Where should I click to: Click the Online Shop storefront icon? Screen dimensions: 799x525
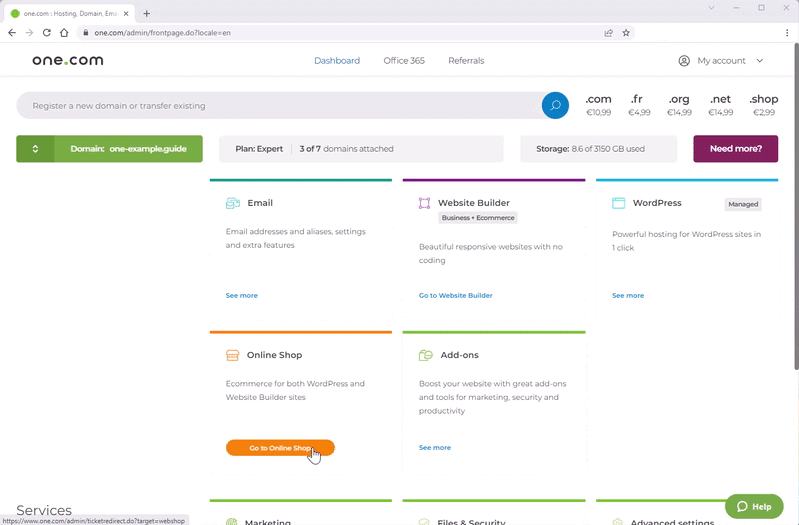click(x=232, y=355)
